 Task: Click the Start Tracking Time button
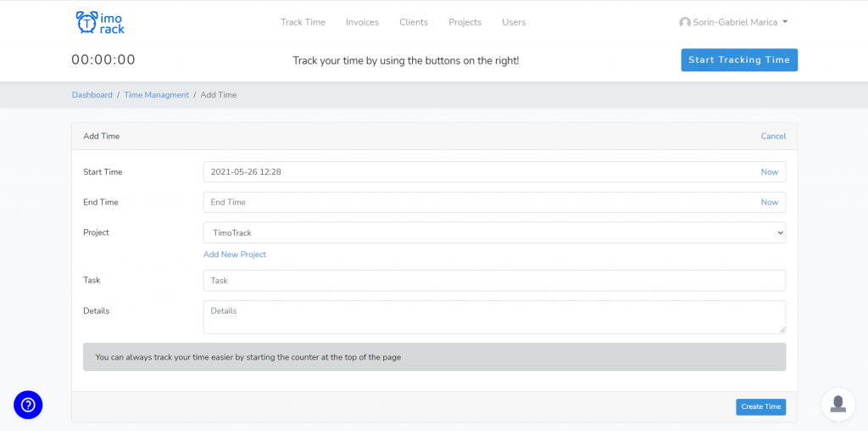739,60
